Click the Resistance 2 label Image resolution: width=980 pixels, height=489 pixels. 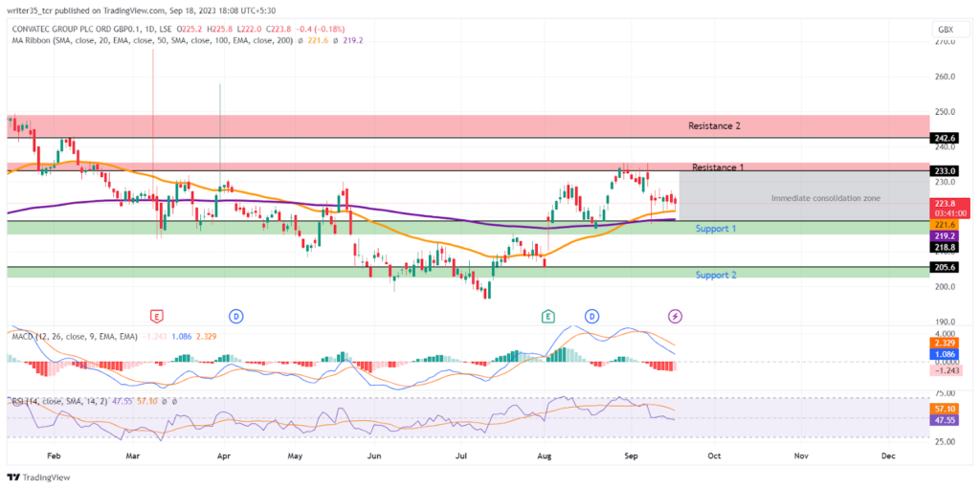(x=714, y=125)
